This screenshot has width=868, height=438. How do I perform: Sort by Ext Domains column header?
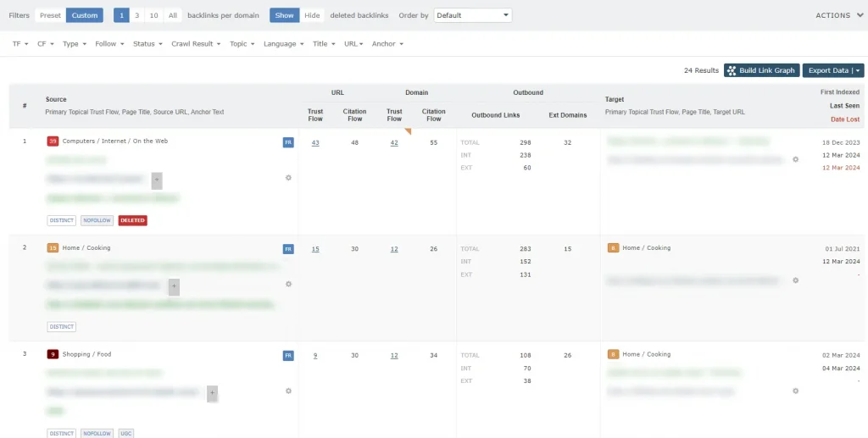point(567,115)
